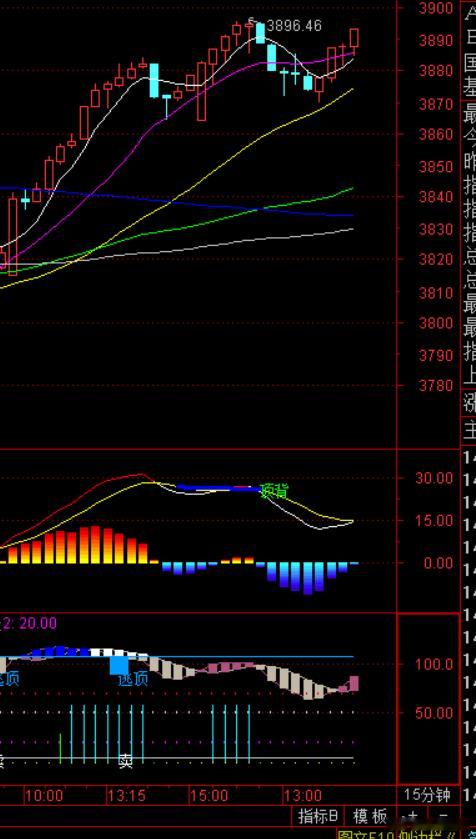Click the 30.00 MACD axis label
476x839 pixels.
(433, 478)
